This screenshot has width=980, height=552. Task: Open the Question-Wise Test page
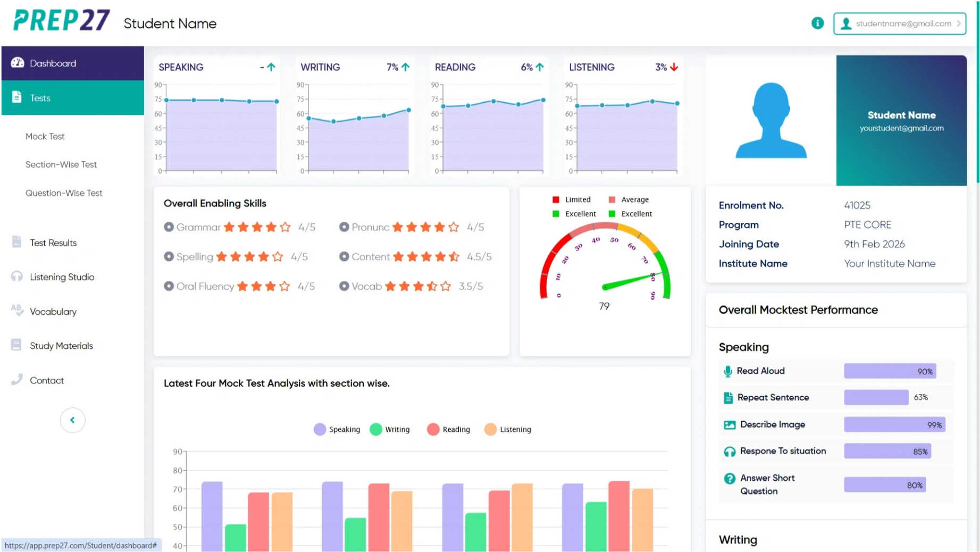64,193
